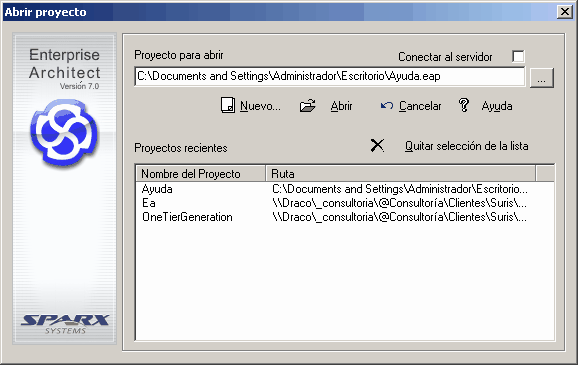Click the open folder icon

coord(307,105)
